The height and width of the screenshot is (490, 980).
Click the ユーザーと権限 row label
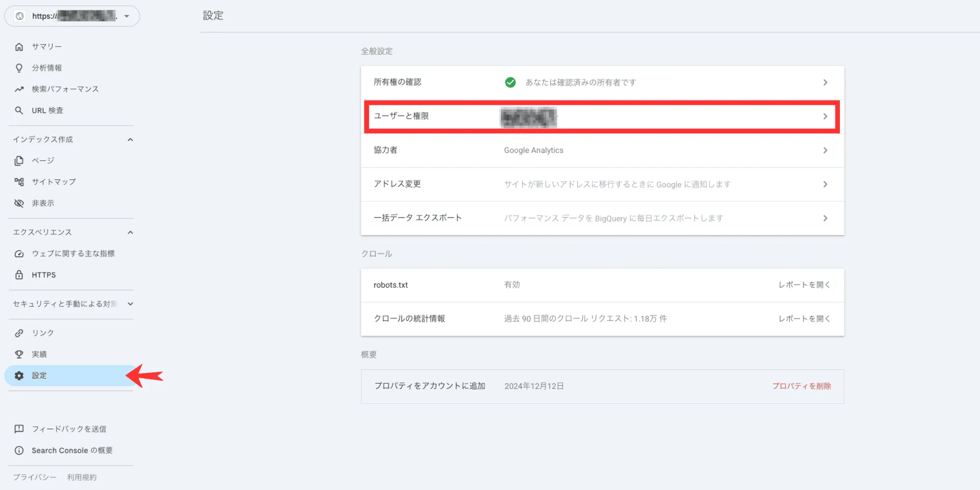point(401,116)
